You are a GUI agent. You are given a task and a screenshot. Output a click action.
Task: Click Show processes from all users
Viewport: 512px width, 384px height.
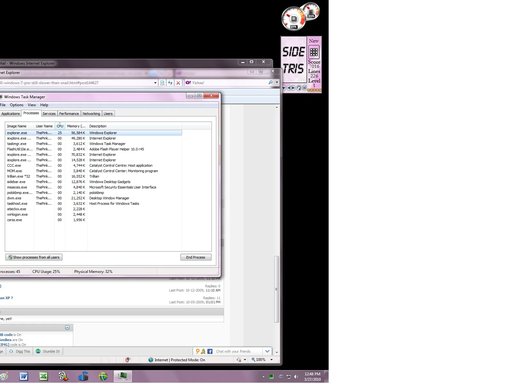pyautogui.click(x=34, y=257)
